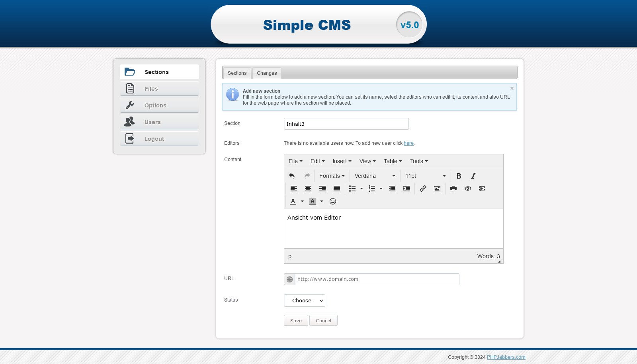Click the redo arrow in editor toolbar
This screenshot has width=637, height=364.
pos(307,176)
